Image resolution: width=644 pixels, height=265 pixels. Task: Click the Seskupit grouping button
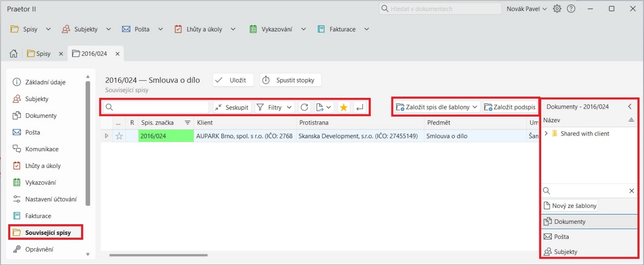tap(232, 107)
